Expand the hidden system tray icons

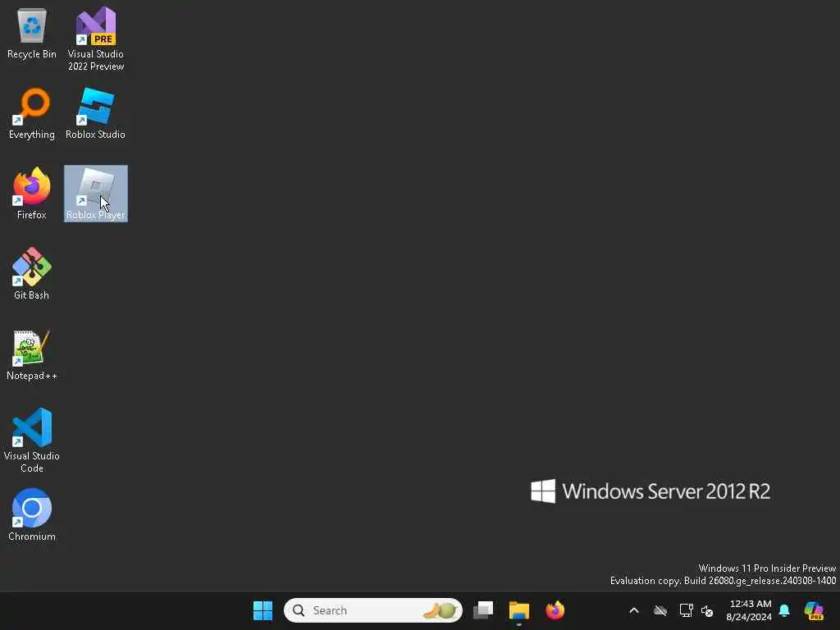pos(634,610)
